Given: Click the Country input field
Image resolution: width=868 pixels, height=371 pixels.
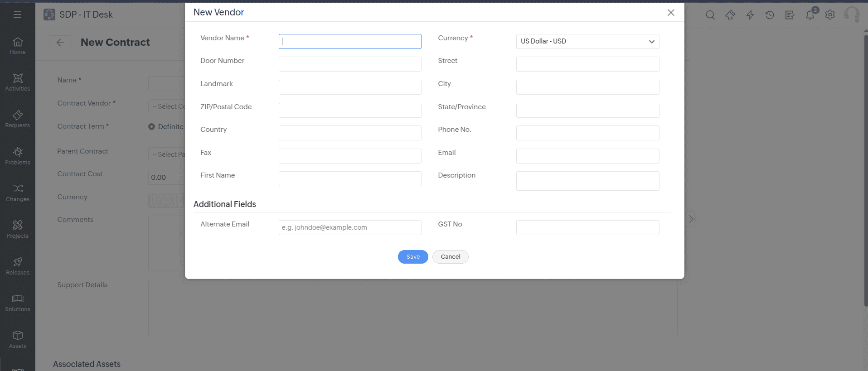Looking at the screenshot, I should (x=350, y=133).
